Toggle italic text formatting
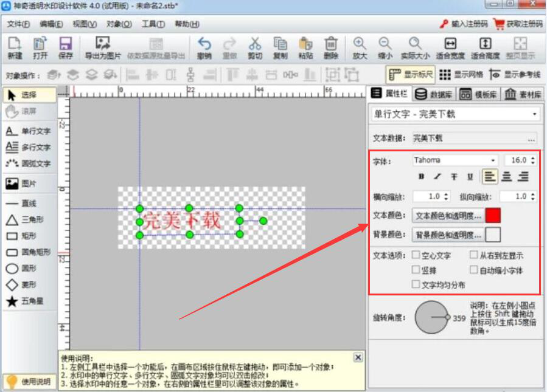Viewport: 547px width, 392px height. point(437,177)
